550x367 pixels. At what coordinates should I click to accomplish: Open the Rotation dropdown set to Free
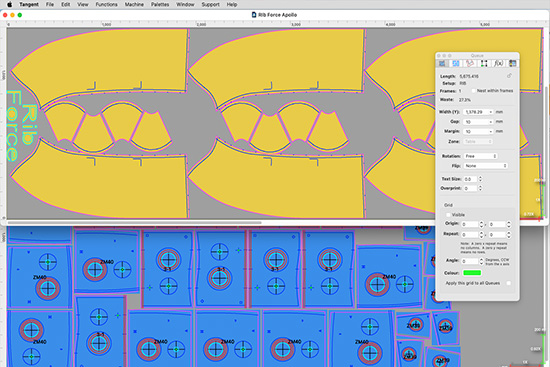coord(480,156)
